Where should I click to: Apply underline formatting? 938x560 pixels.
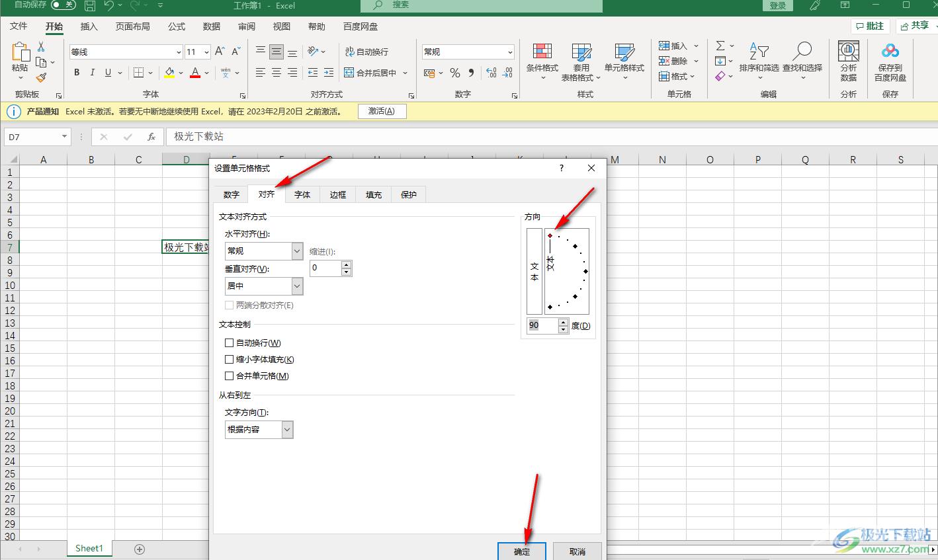108,73
